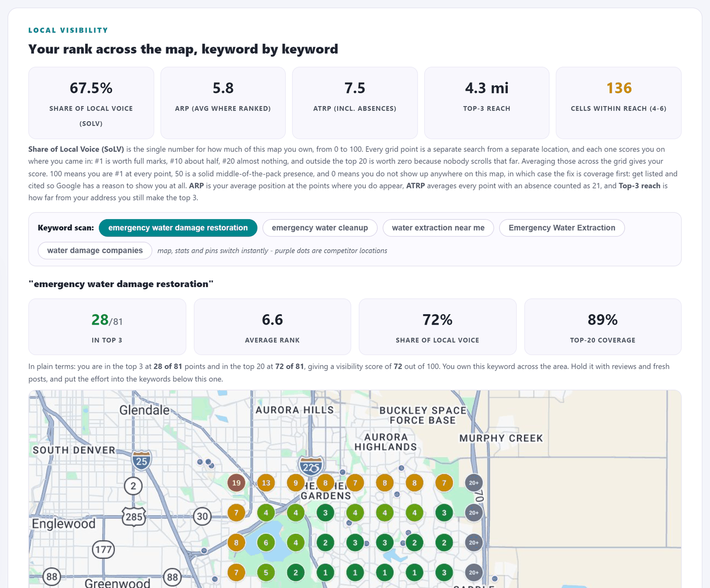Screen dimensions: 710x588
Task: Click the "purple dots are competitor locations" note
Action: [x=331, y=251]
